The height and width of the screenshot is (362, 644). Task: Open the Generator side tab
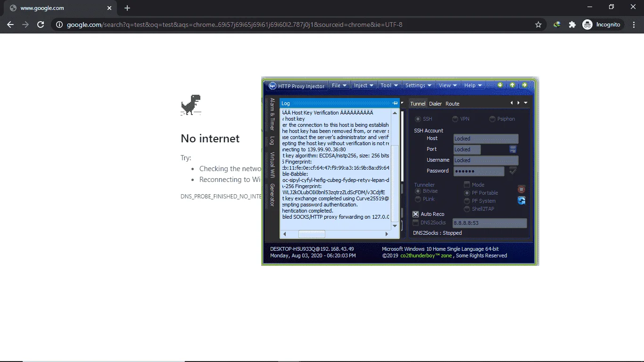[x=272, y=195]
